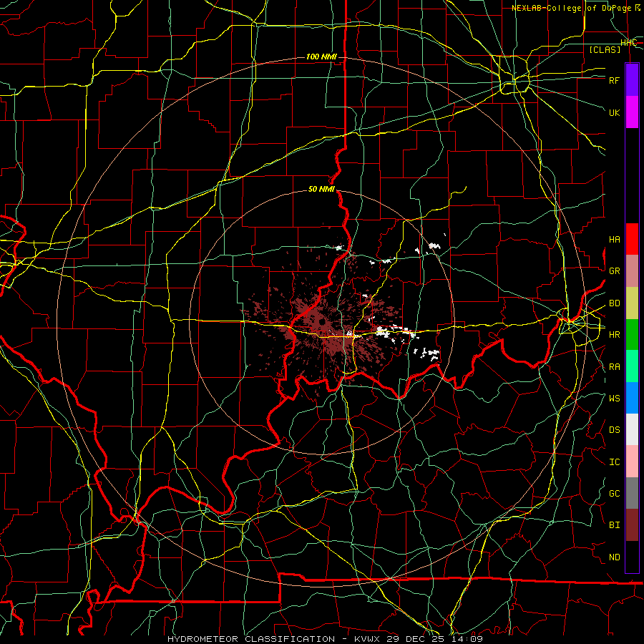
Task: Select the IC pink legend swatch
Action: pyautogui.click(x=632, y=462)
